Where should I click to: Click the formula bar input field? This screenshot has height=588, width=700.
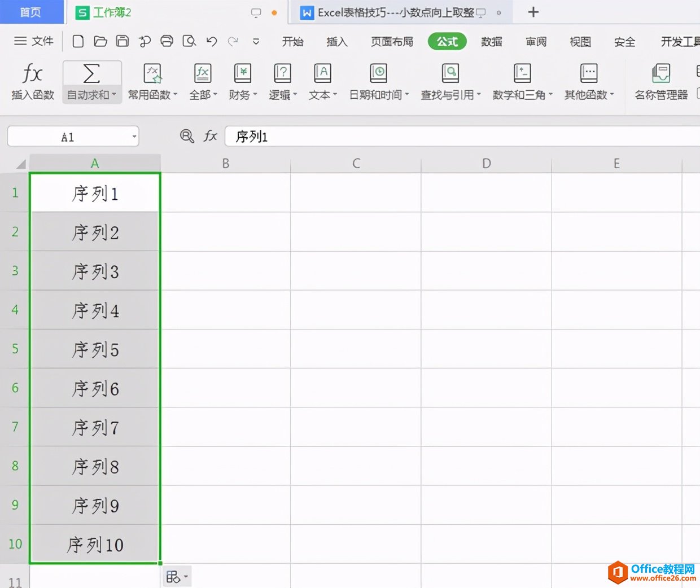pos(462,136)
